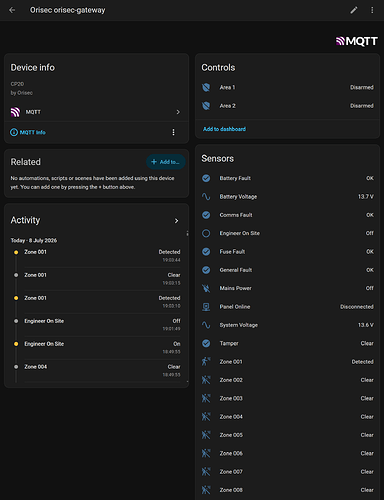Select the Tamper check circle
This screenshot has height=500, width=384.
[x=206, y=343]
